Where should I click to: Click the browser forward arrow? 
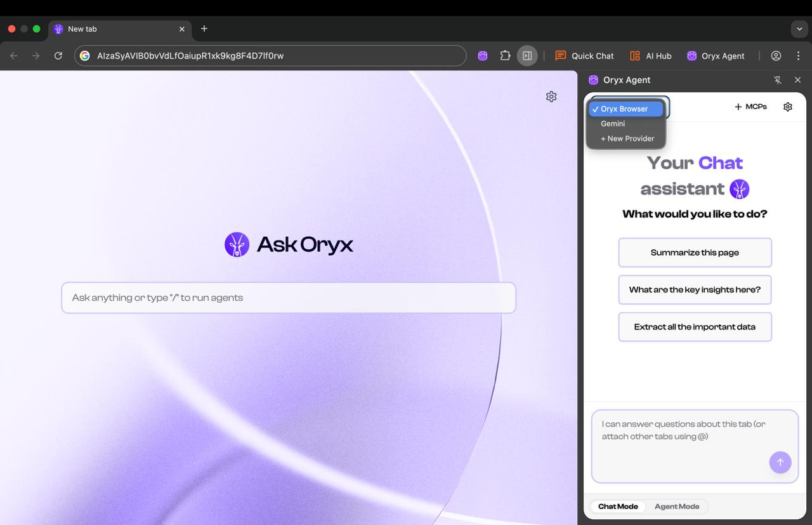(36, 56)
